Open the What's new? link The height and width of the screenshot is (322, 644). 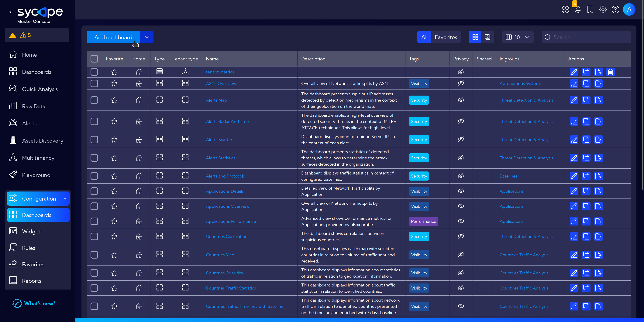pyautogui.click(x=34, y=303)
